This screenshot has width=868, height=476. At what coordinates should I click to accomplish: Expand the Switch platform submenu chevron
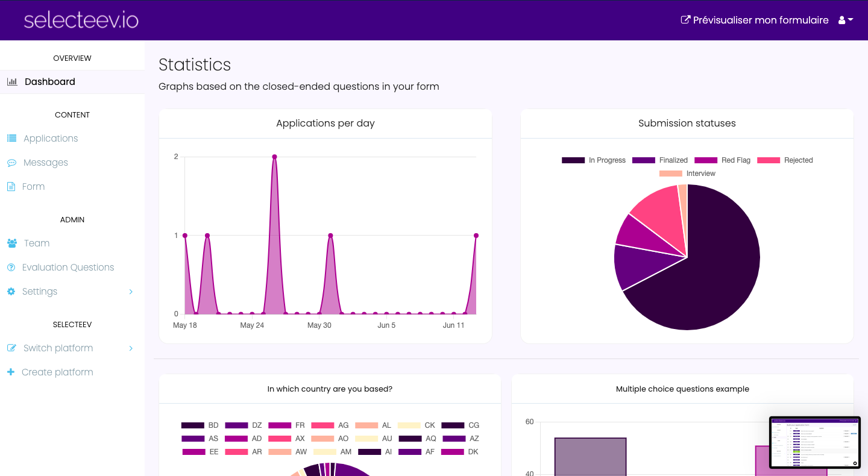click(131, 348)
